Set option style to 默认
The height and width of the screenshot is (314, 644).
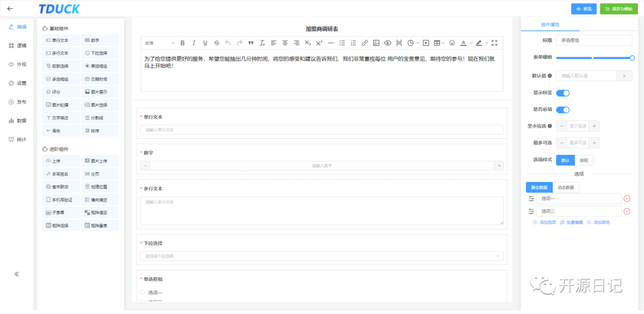pyautogui.click(x=565, y=160)
